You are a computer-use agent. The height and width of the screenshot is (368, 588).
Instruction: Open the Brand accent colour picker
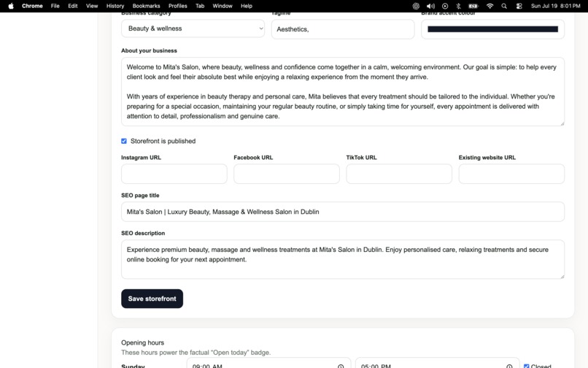click(x=492, y=29)
